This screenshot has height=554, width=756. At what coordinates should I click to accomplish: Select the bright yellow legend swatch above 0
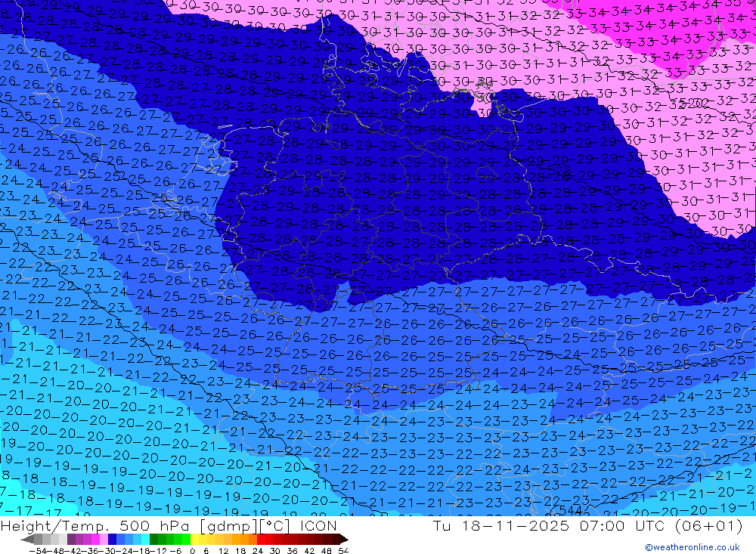point(195,540)
